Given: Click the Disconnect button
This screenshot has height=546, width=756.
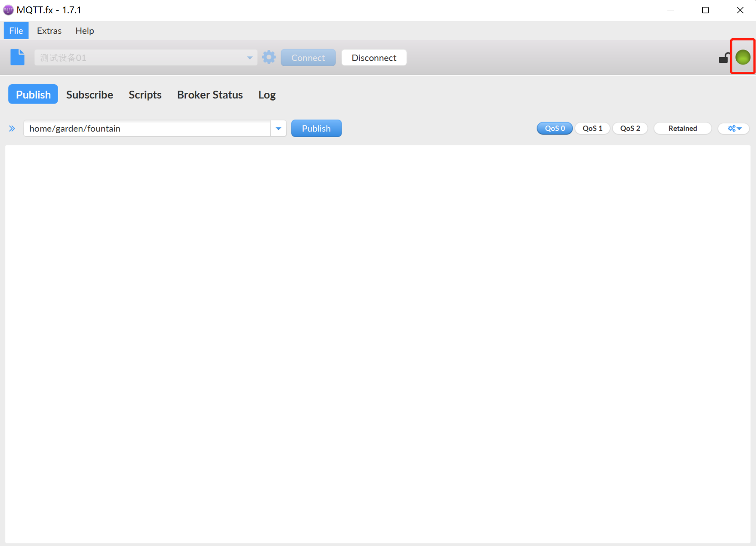Looking at the screenshot, I should tap(374, 58).
